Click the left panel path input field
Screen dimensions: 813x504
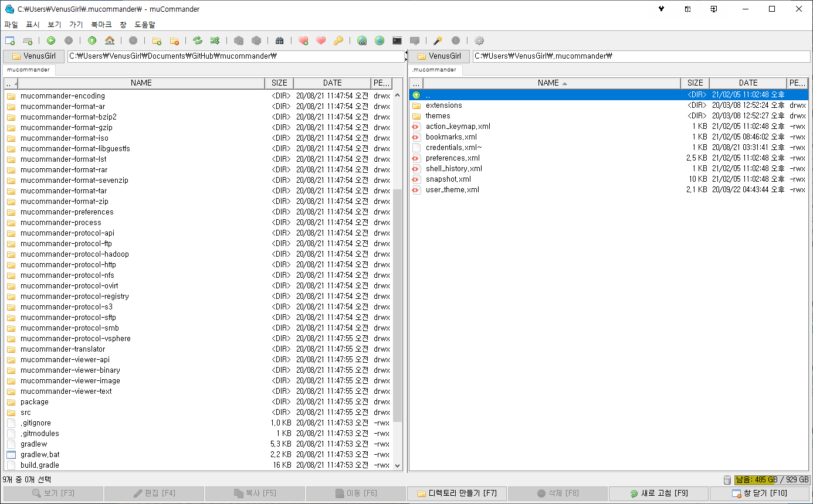[x=236, y=56]
